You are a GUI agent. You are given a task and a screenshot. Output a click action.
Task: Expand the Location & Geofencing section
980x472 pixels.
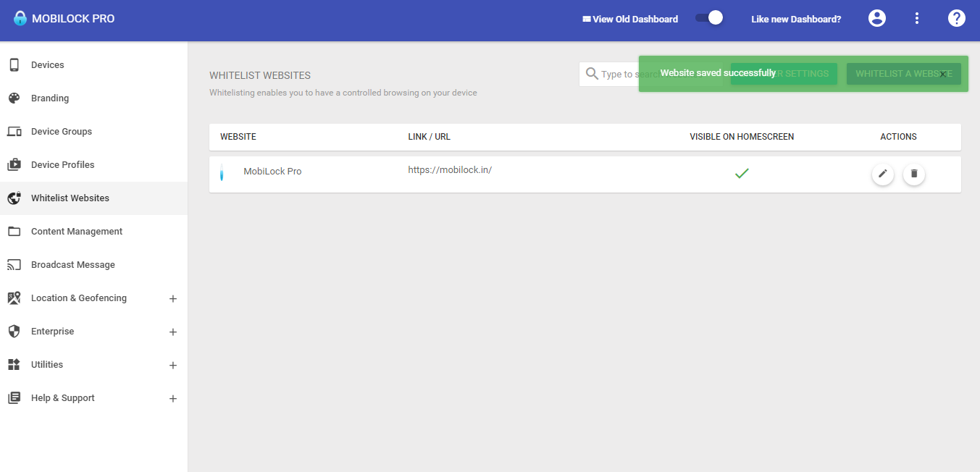173,298
